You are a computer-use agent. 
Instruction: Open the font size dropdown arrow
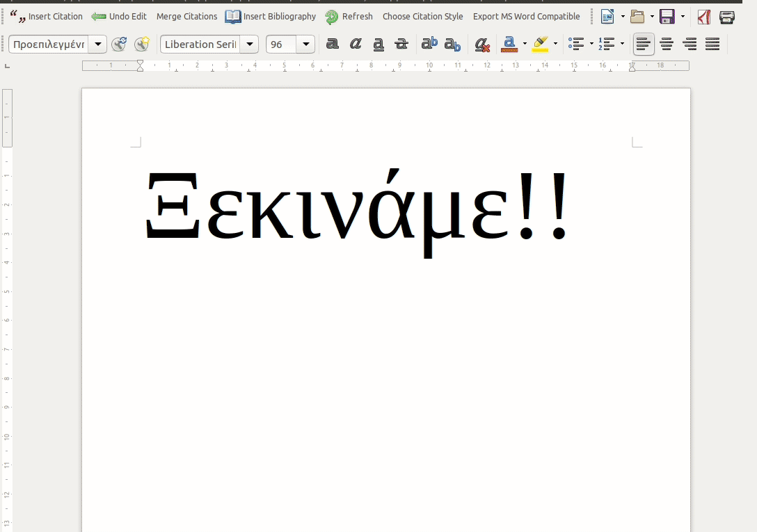[305, 45]
